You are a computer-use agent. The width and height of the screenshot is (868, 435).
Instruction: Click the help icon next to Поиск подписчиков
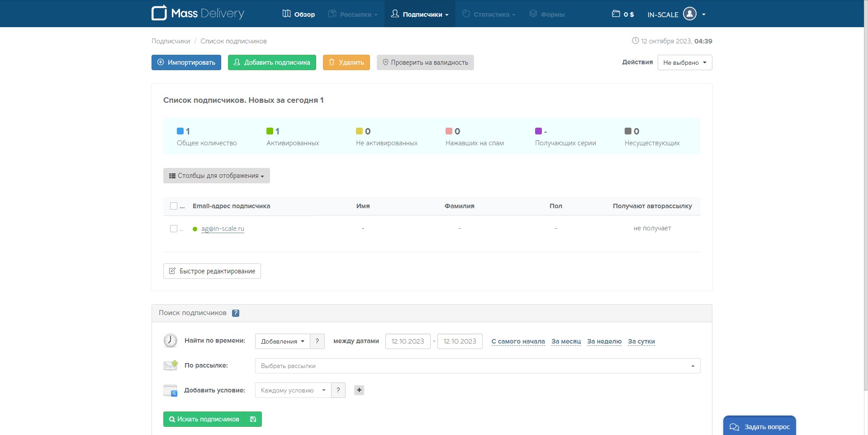(236, 313)
